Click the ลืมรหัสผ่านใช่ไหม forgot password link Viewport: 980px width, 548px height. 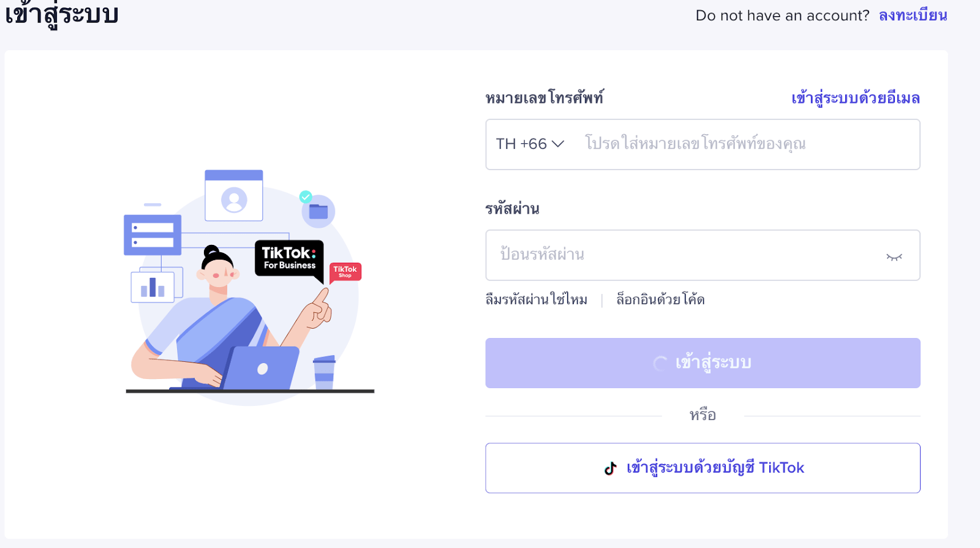point(537,299)
